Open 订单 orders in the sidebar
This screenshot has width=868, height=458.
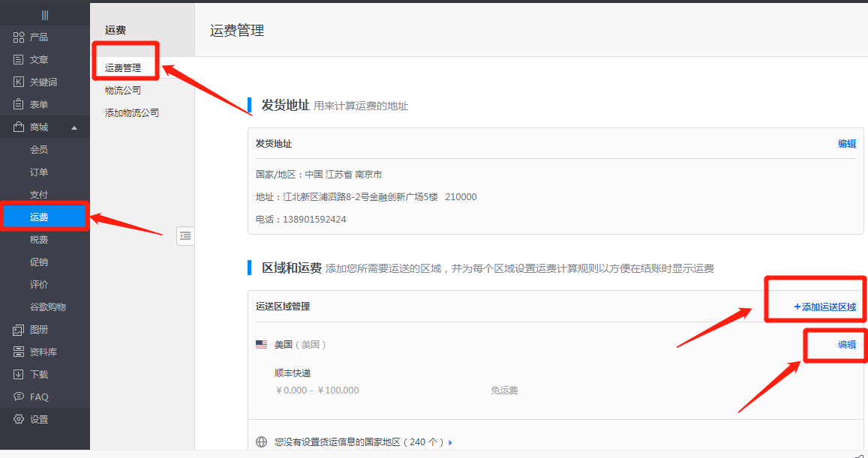pos(39,172)
